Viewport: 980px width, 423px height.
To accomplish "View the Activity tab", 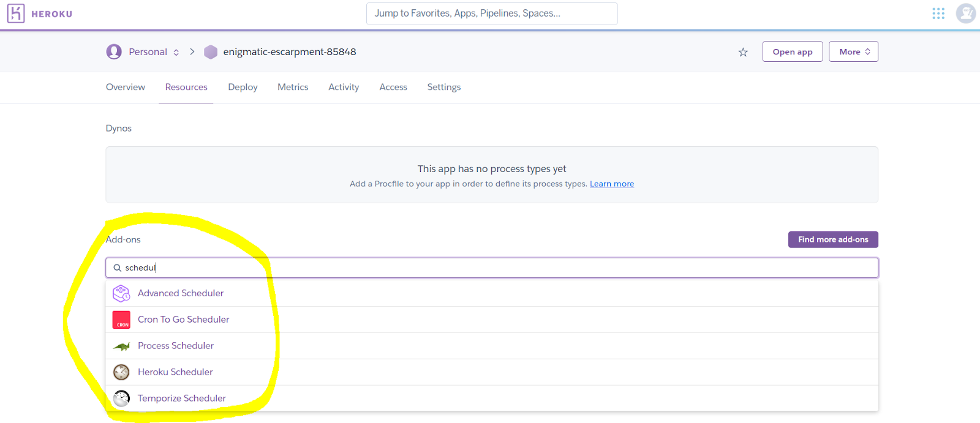I will coord(344,87).
